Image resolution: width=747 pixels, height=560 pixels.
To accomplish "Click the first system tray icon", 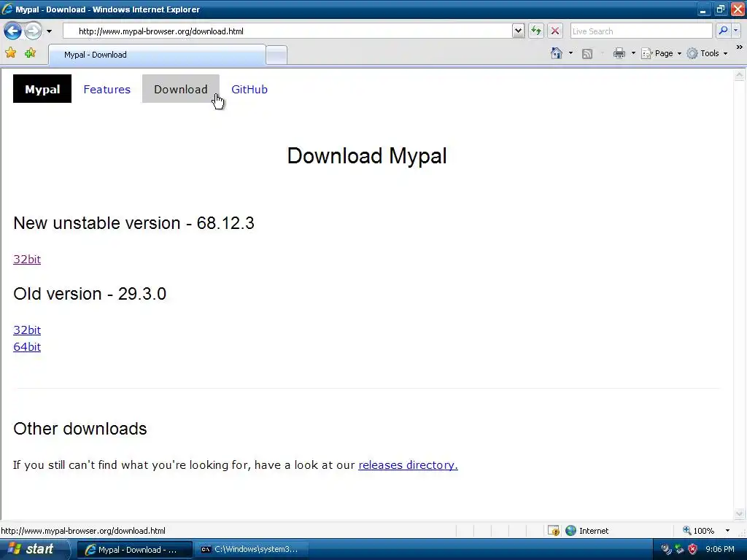I will [x=666, y=550].
